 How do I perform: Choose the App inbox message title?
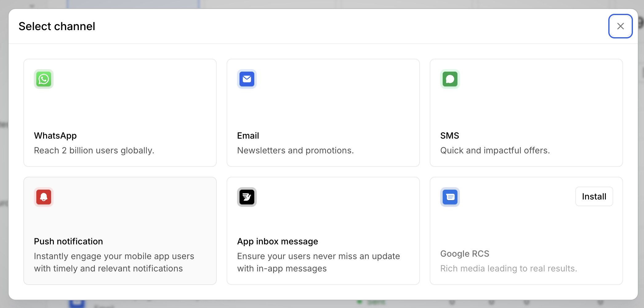click(277, 241)
